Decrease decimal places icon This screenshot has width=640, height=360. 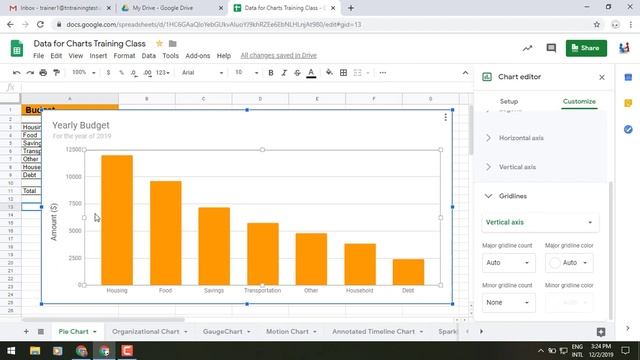point(134,73)
